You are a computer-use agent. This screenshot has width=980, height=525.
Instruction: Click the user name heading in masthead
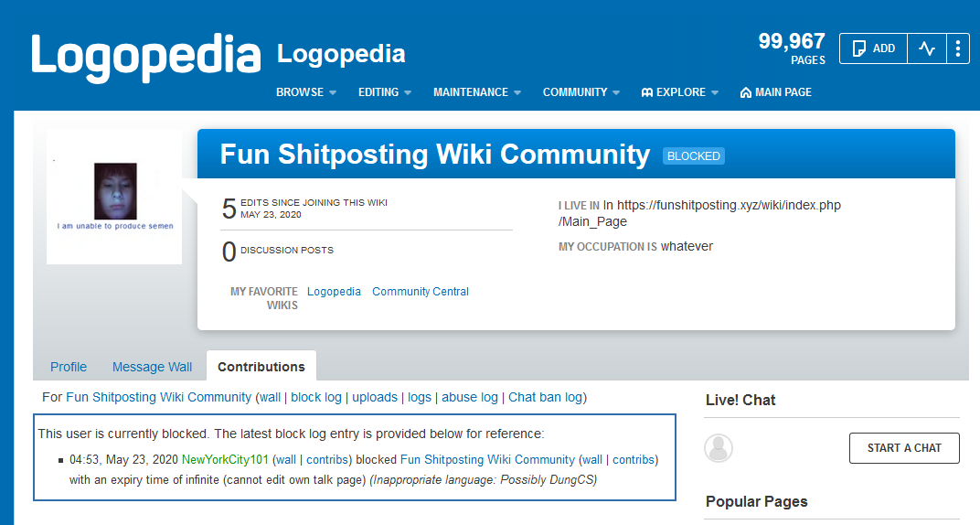(435, 155)
